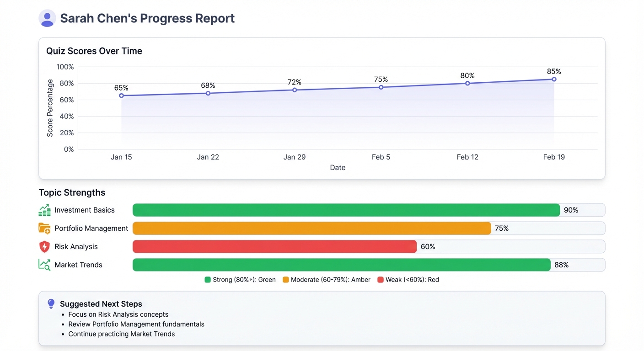
Task: Select the Feb 12 data point marker
Action: (467, 83)
